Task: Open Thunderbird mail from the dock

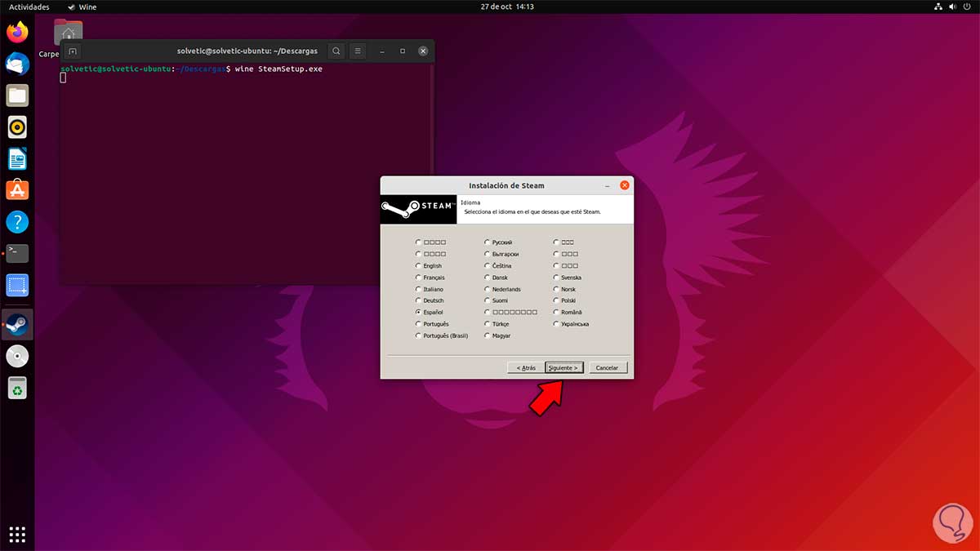Action: click(x=16, y=64)
